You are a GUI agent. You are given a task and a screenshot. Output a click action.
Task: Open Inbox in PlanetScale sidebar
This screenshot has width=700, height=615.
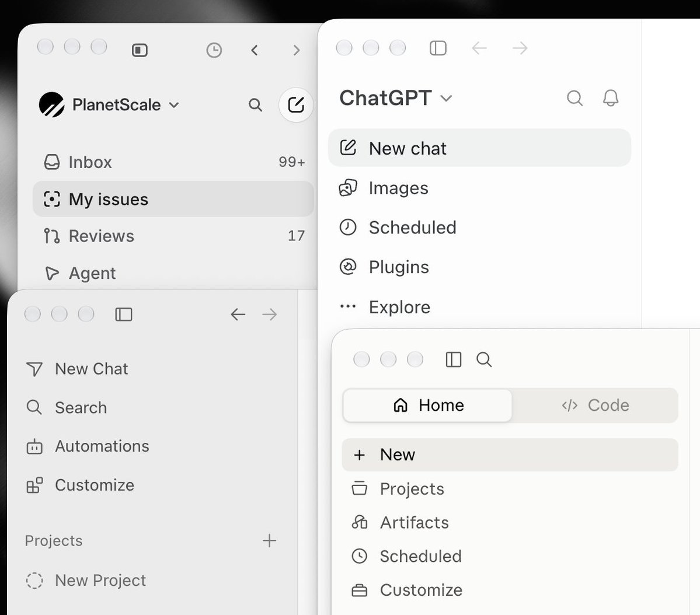(173, 162)
